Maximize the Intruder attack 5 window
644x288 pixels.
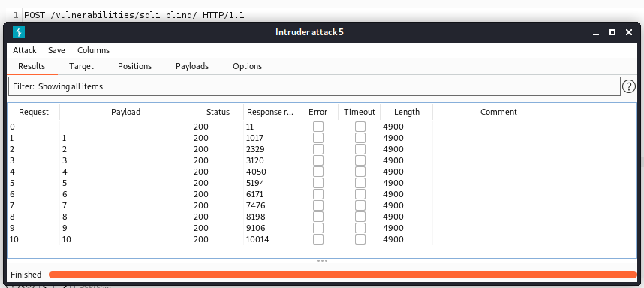coord(612,32)
